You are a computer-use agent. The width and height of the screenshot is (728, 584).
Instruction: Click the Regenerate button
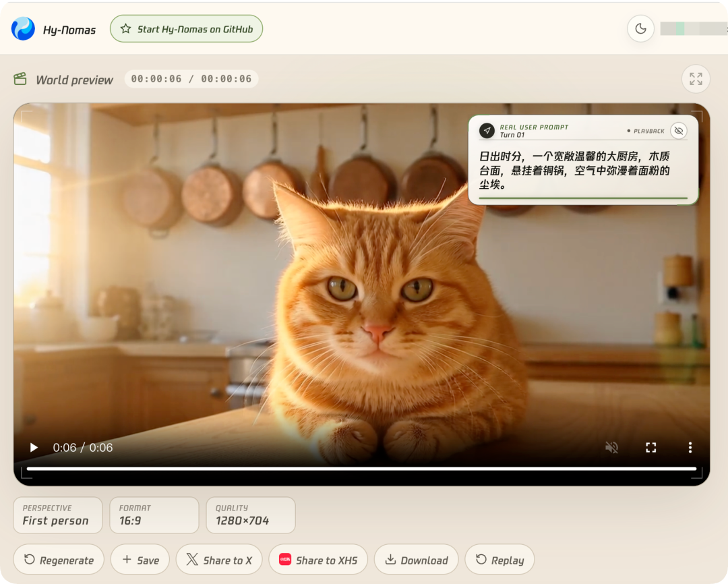pos(59,560)
